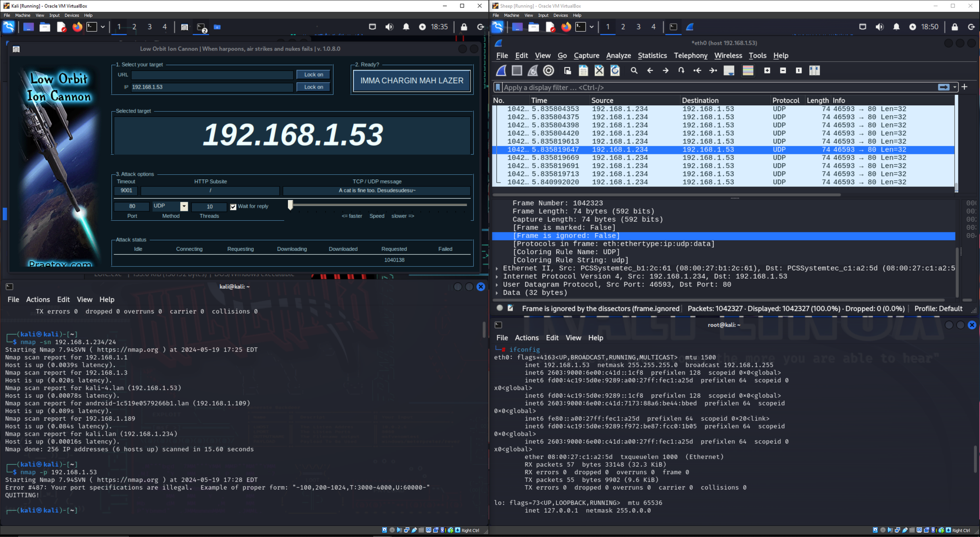This screenshot has height=537, width=980.
Task: Click display filter bookmark icon
Action: pos(498,87)
